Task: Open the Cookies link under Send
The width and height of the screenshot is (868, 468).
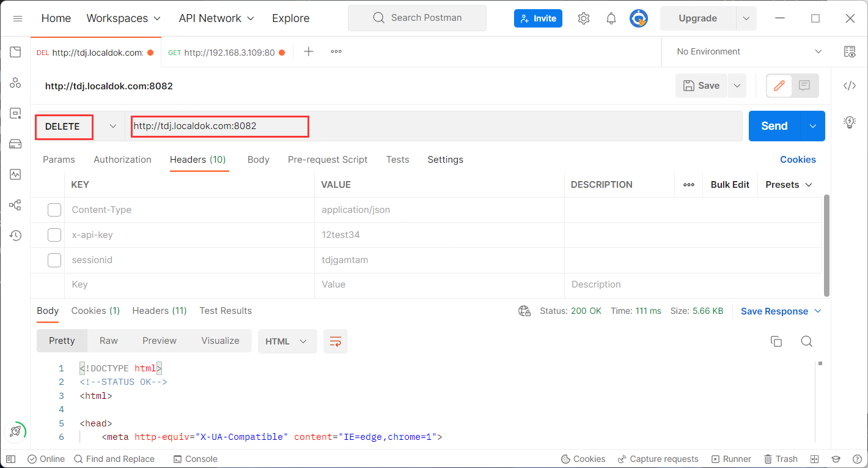Action: 798,160
